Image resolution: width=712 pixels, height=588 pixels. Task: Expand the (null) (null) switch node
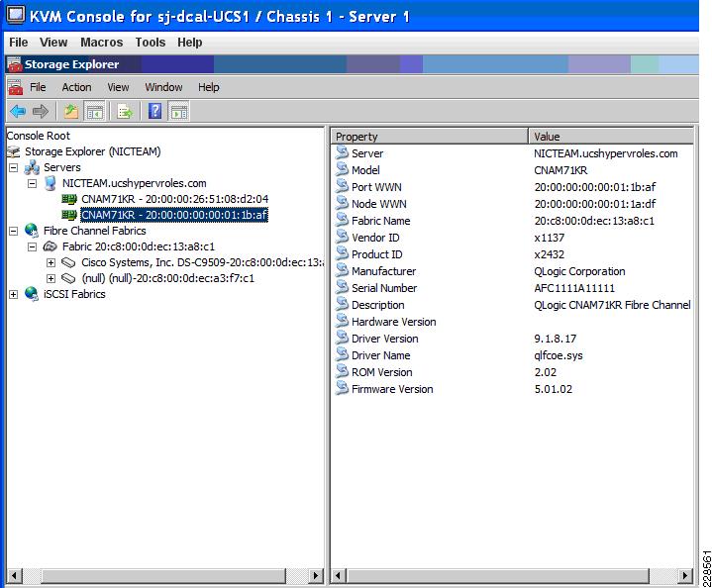(51, 278)
